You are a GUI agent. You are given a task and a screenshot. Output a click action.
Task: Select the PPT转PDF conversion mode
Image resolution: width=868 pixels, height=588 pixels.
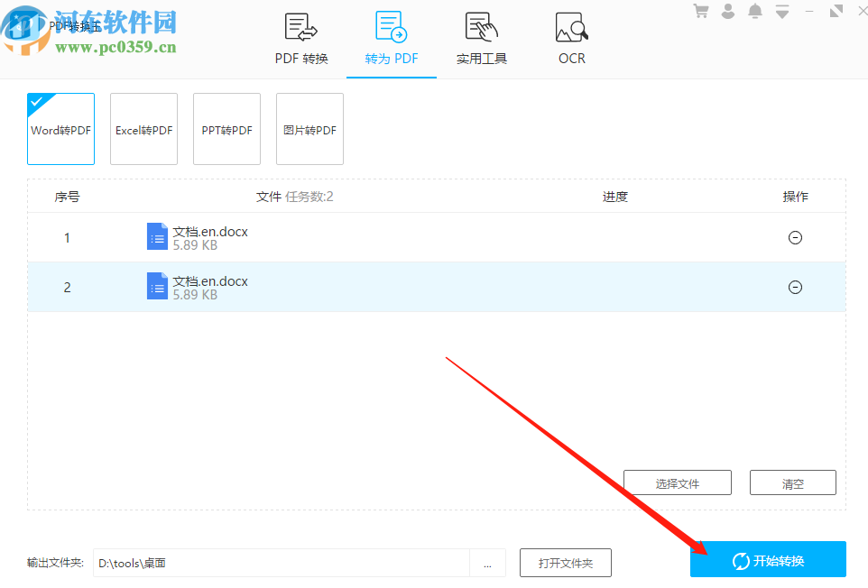click(x=226, y=129)
